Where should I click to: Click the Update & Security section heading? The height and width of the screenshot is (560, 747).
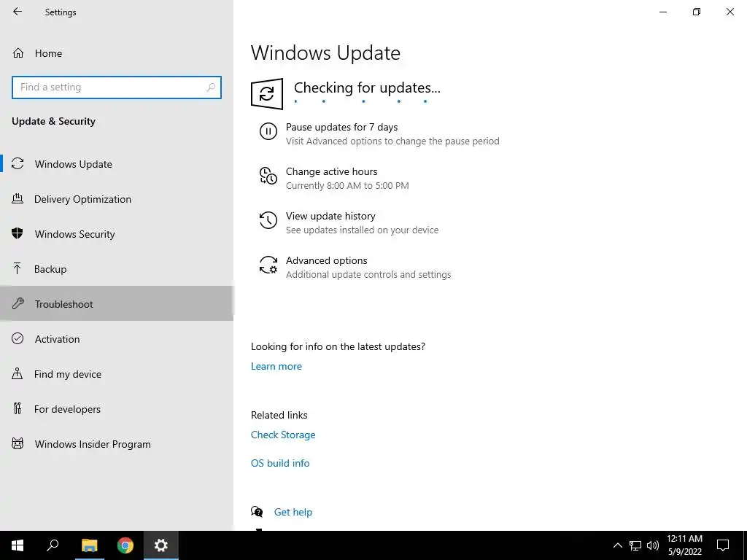tap(53, 121)
